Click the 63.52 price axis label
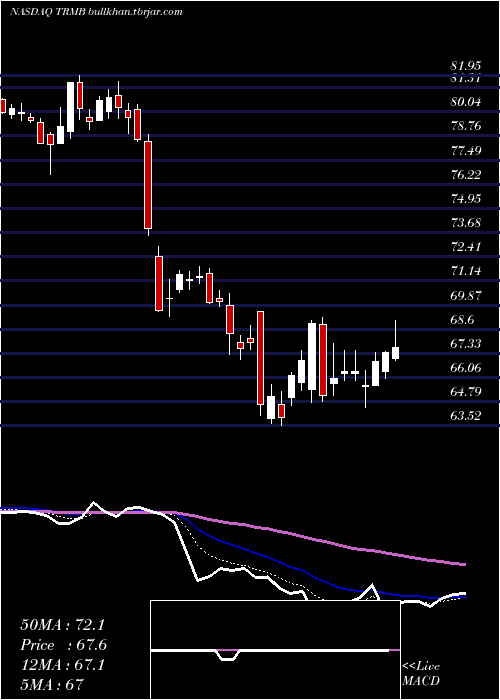The image size is (500, 700). (466, 416)
